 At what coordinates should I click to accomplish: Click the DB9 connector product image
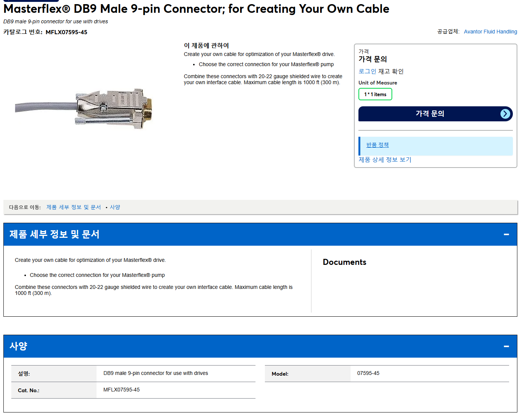pyautogui.click(x=84, y=109)
